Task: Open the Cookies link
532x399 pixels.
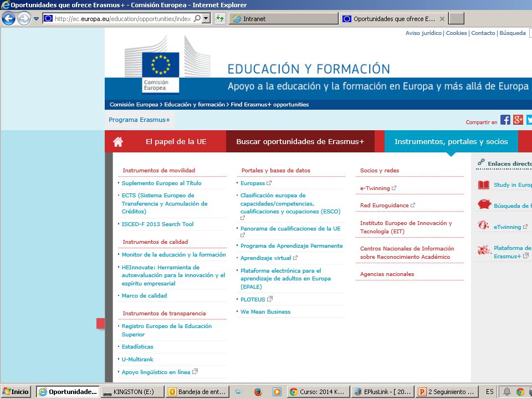Action: click(x=456, y=33)
